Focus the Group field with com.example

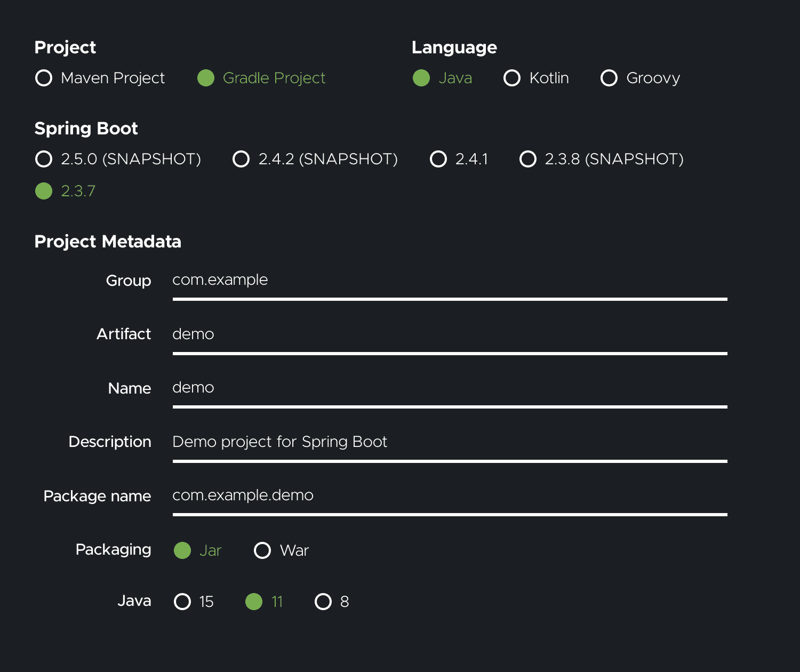click(450, 283)
